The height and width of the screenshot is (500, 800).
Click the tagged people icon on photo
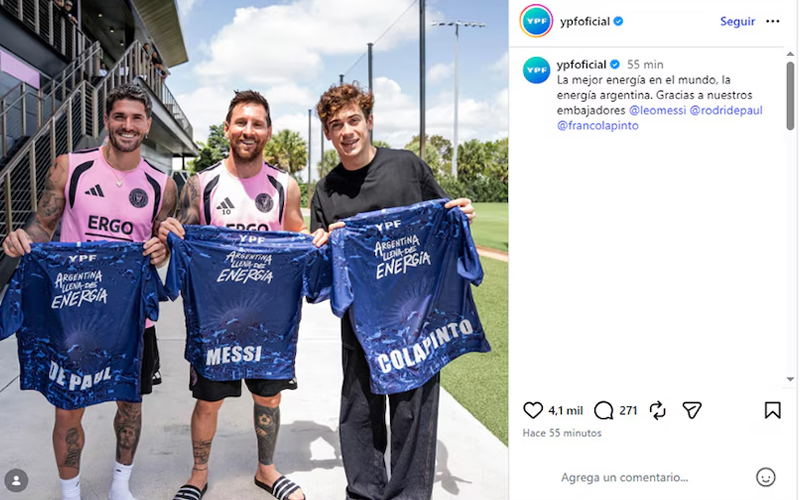16,481
